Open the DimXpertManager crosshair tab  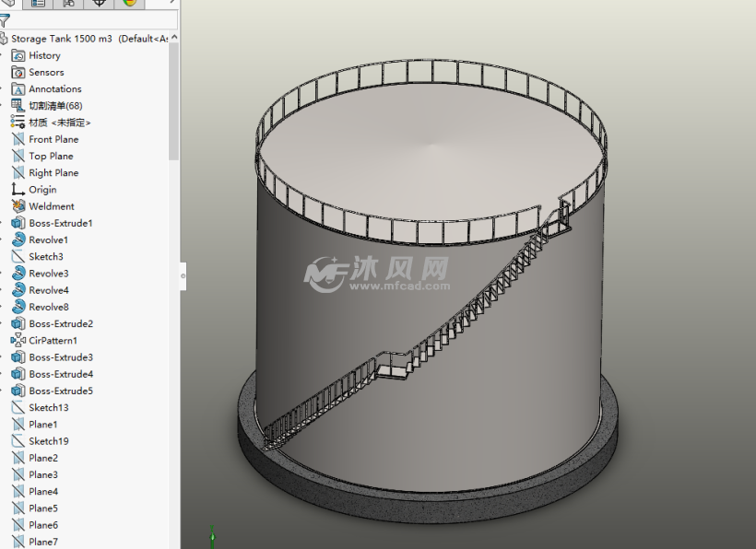pos(100,3)
